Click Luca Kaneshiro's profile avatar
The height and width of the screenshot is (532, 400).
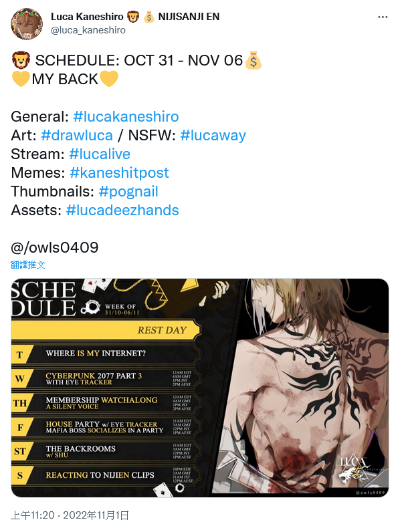click(x=27, y=24)
